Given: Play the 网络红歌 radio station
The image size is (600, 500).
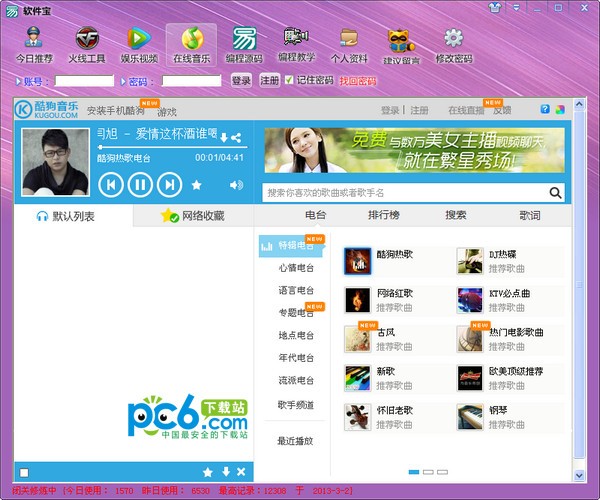Looking at the screenshot, I should click(358, 300).
